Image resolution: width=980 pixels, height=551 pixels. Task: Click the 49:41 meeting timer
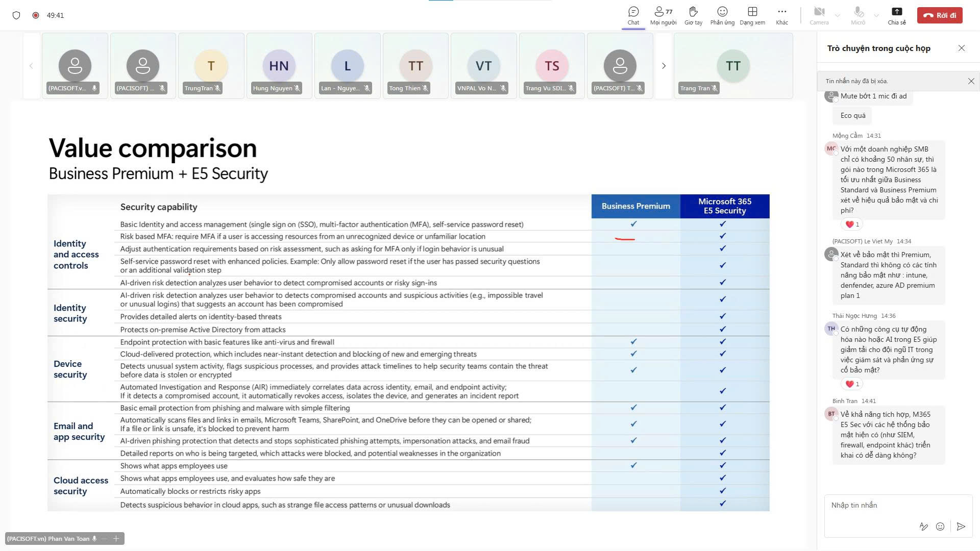[x=55, y=15]
